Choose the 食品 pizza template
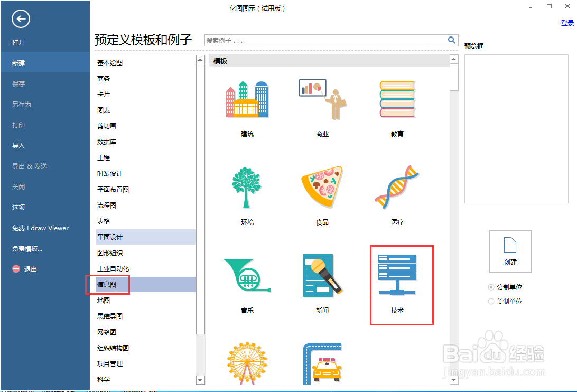 tap(322, 186)
